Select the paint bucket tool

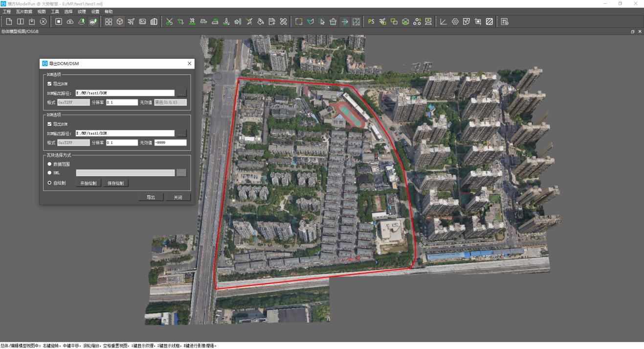click(261, 22)
